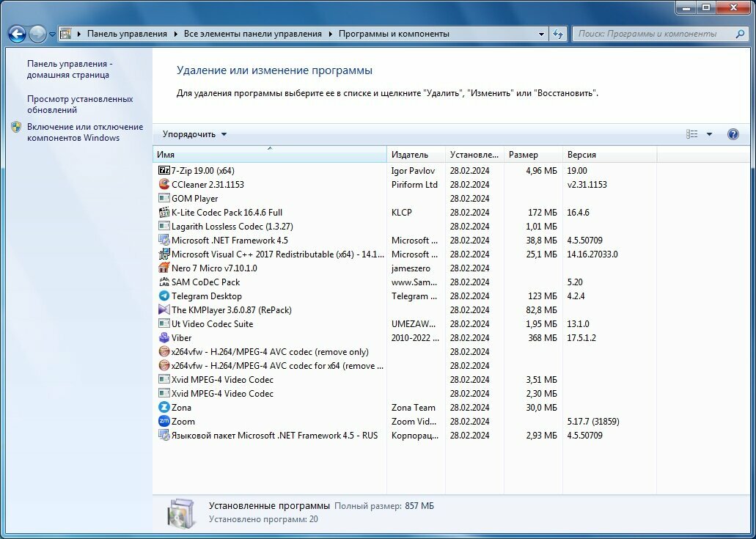The image size is (756, 539).
Task: Click publisher Igor Pavlov
Action: tap(413, 170)
